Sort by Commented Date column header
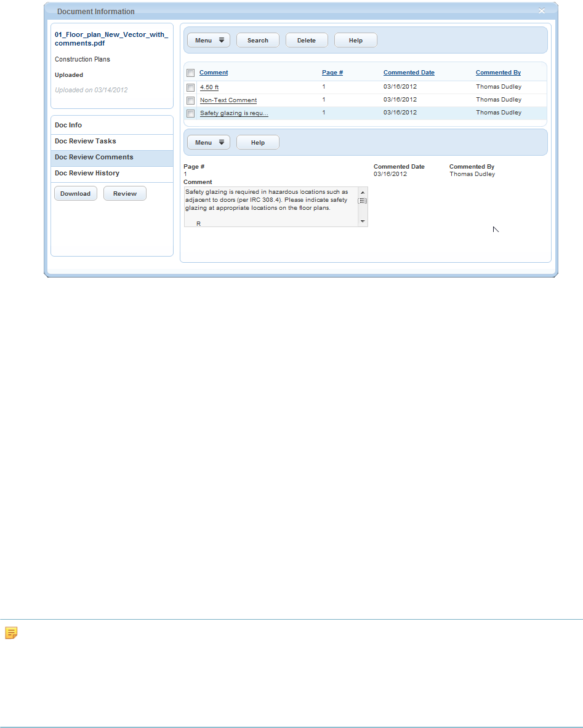Viewport: 583px width, 728px height. pyautogui.click(x=409, y=73)
